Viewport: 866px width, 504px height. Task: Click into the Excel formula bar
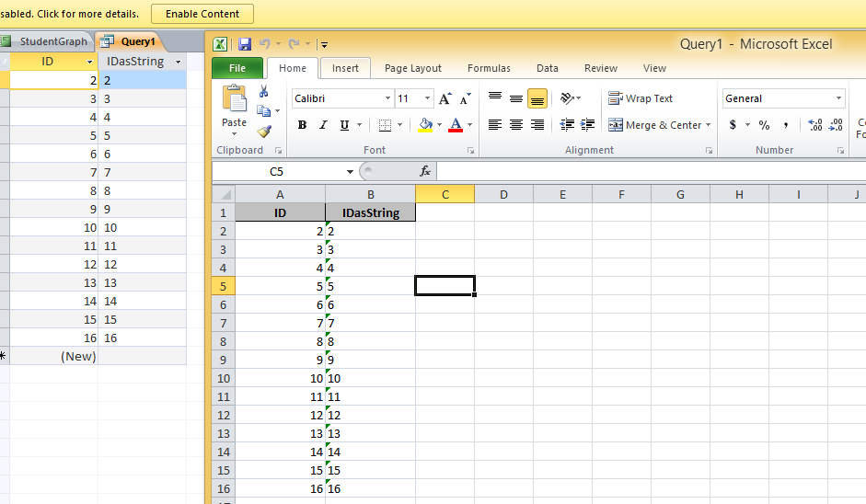652,172
